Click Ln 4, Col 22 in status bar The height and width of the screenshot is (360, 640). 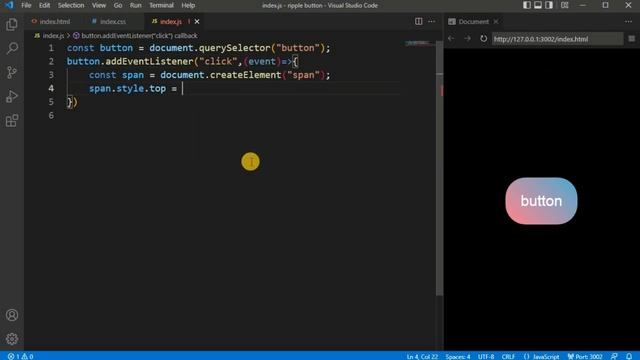(422, 356)
